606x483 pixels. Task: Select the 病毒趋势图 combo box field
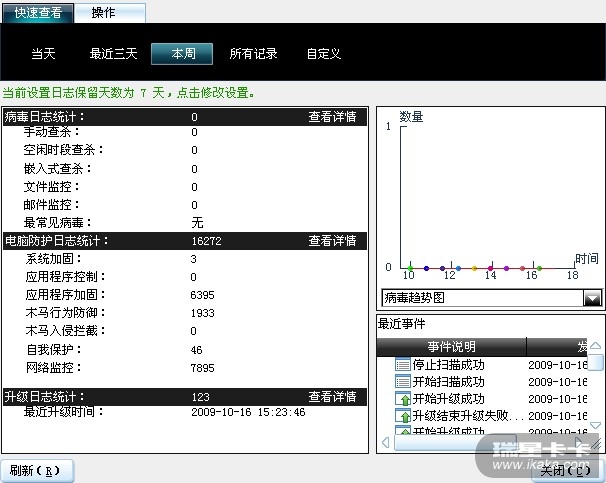[491, 298]
